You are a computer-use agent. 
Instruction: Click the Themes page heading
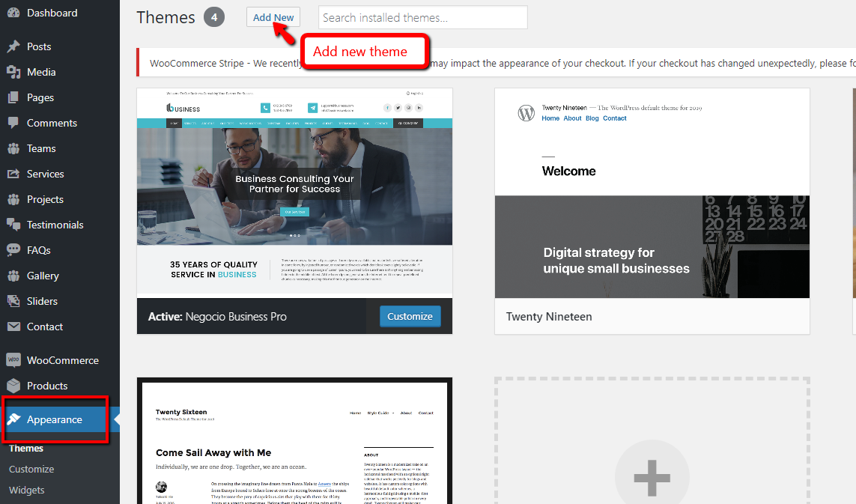[166, 17]
